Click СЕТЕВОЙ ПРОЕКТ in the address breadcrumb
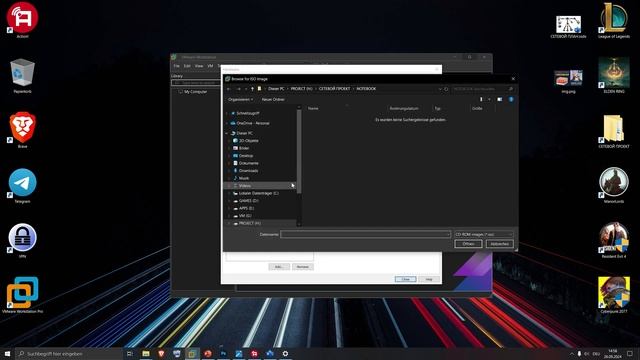This screenshot has height=360, width=640. [334, 89]
